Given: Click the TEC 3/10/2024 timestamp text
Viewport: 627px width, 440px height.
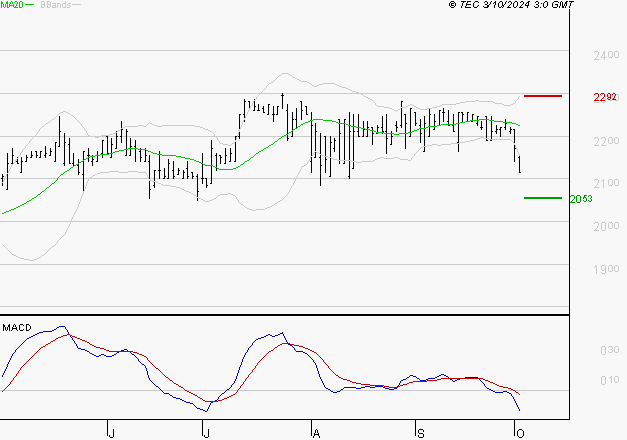Looking at the screenshot, I should [x=511, y=4].
